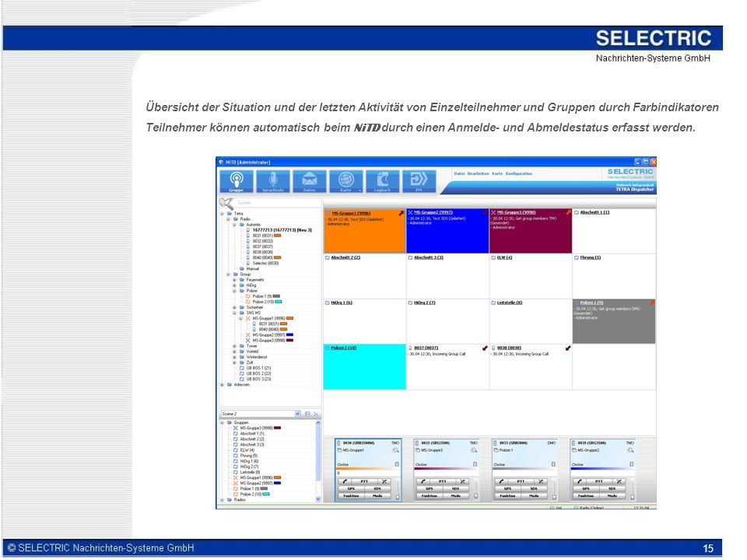Image resolution: width=747 pixels, height=560 pixels.
Task: Collapse the Group tree node
Action: [x=229, y=275]
